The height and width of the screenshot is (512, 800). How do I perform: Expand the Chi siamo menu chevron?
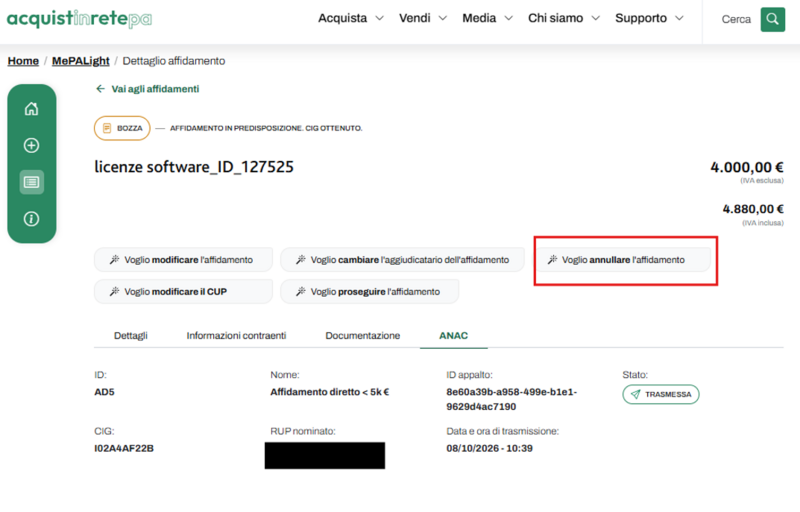coord(595,18)
